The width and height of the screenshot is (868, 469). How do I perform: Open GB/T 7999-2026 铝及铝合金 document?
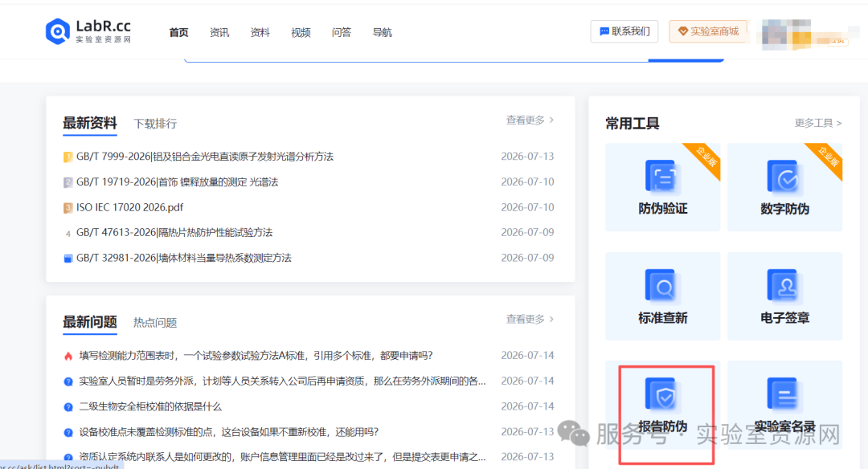205,157
